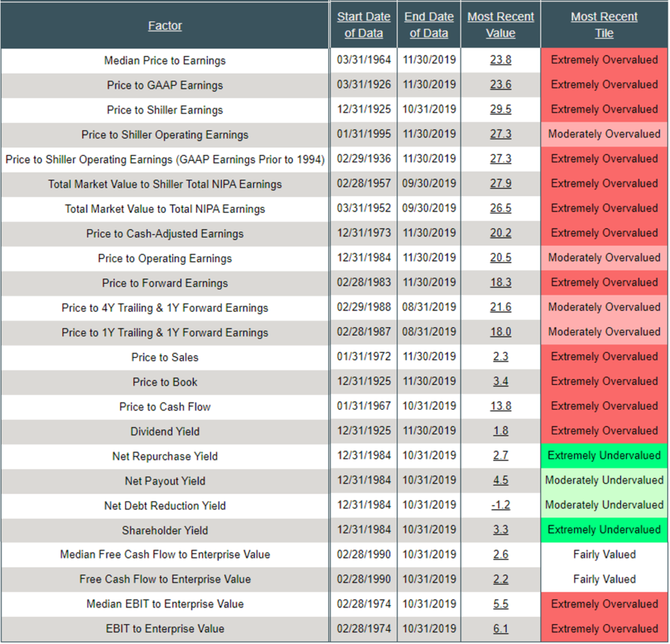Screen dimensions: 670x644
Task: Select the EBIT to Enterprise Value factor
Action: coord(165,629)
